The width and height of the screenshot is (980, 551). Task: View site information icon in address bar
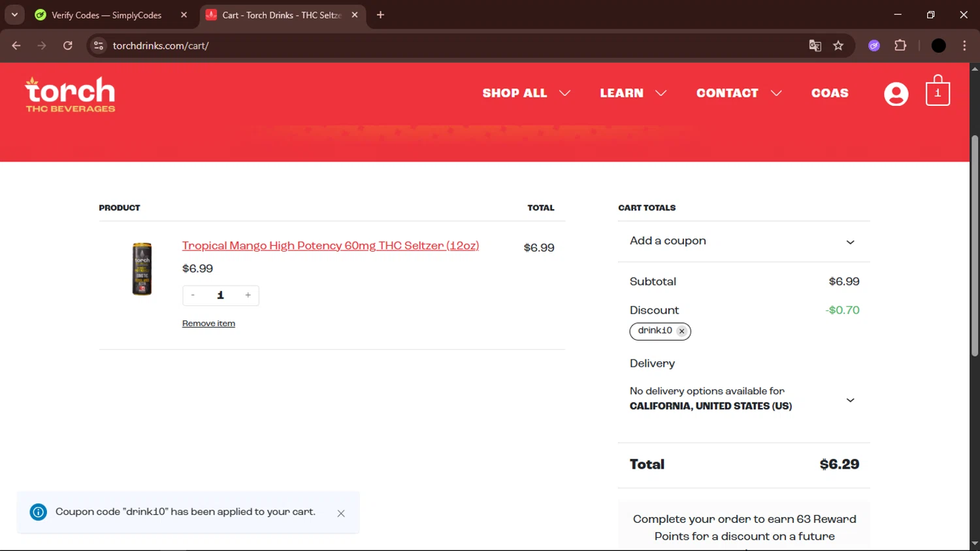coord(99,46)
